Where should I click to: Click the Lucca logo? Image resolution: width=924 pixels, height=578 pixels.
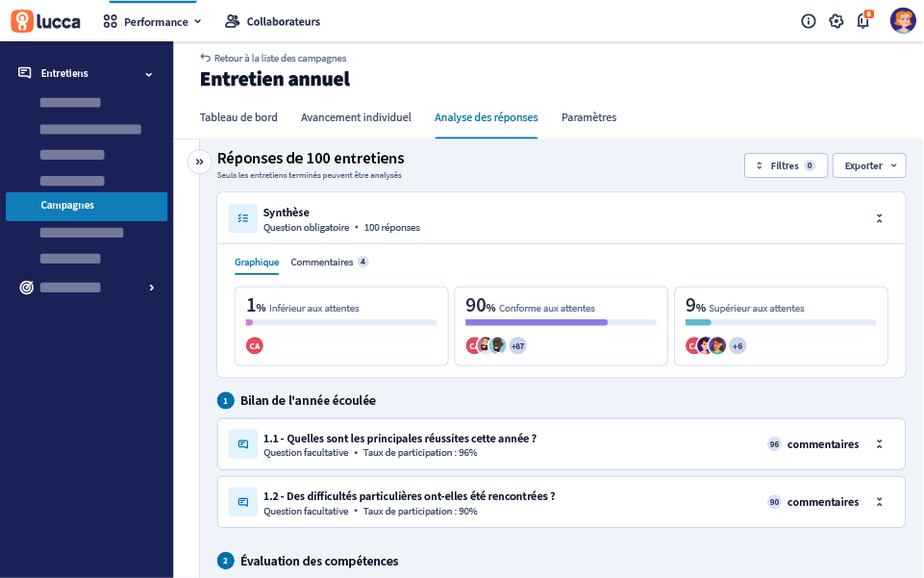(45, 22)
